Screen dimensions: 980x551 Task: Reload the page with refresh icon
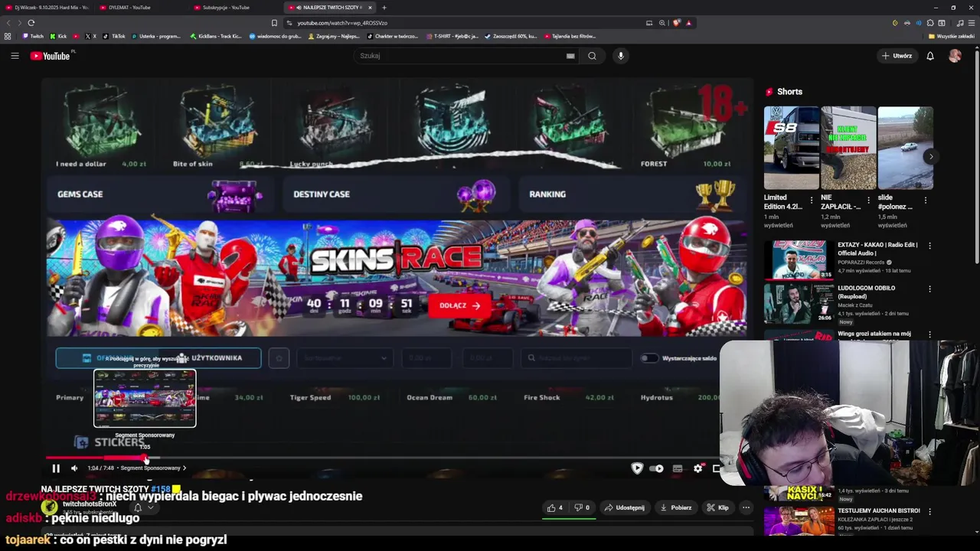pyautogui.click(x=31, y=23)
